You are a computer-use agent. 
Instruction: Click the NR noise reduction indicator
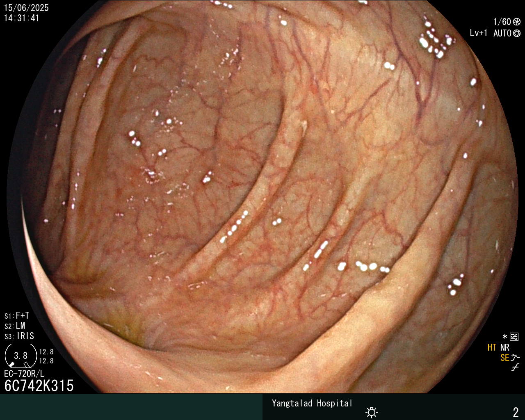click(x=505, y=347)
